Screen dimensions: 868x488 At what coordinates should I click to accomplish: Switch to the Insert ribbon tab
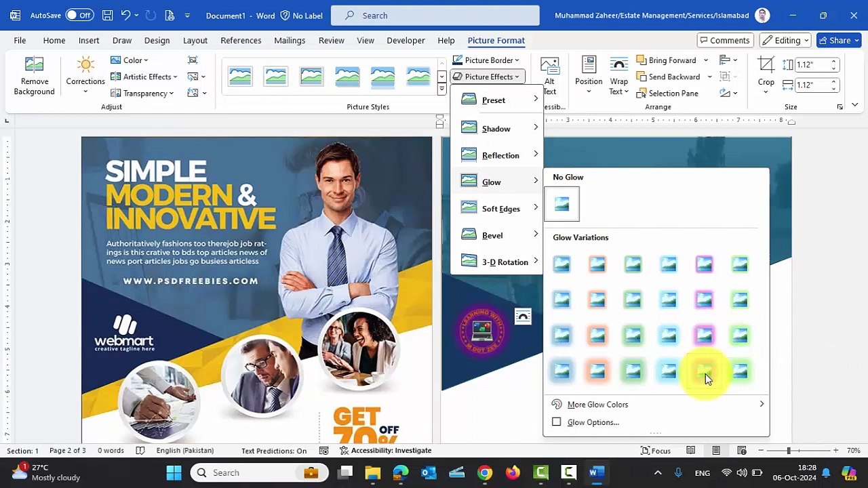(89, 40)
